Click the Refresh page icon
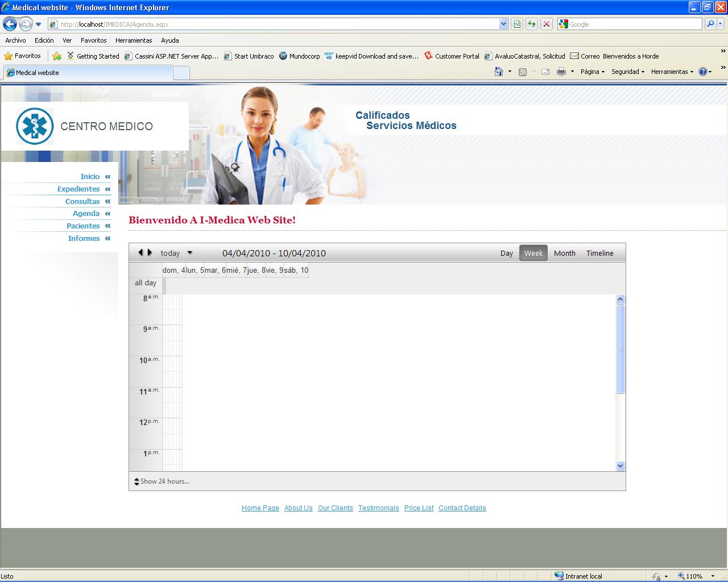The width and height of the screenshot is (728, 582). click(532, 24)
